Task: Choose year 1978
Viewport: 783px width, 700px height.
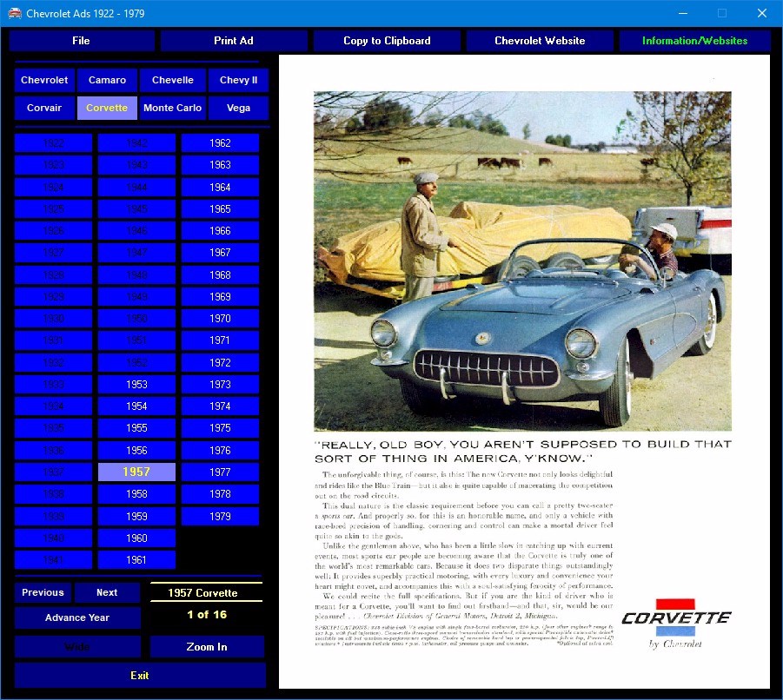Action: coord(220,494)
